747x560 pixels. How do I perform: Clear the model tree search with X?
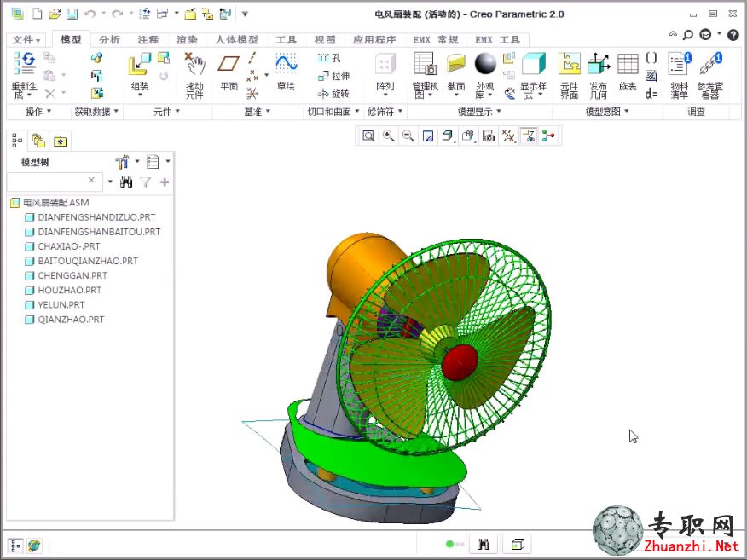tap(91, 180)
